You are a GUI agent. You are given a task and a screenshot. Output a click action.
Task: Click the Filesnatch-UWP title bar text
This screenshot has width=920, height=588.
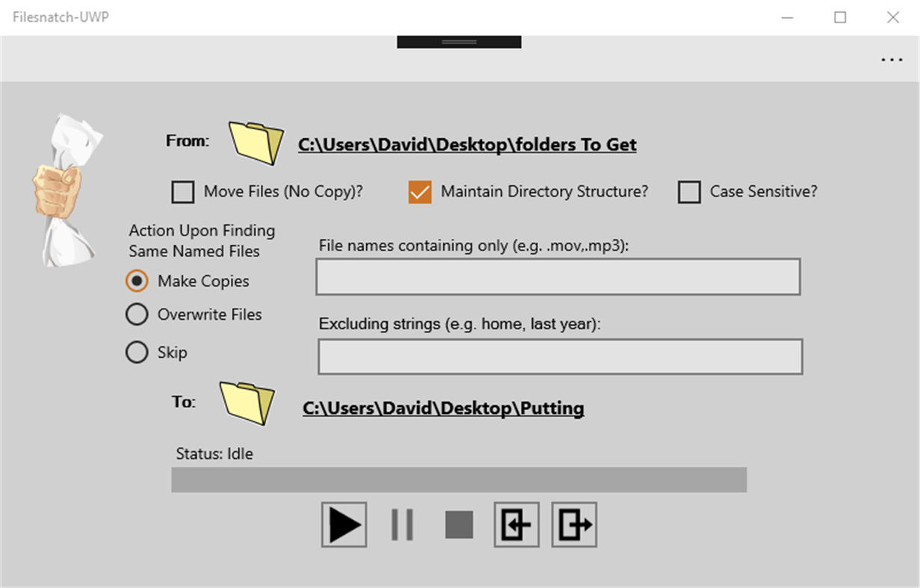point(60,16)
